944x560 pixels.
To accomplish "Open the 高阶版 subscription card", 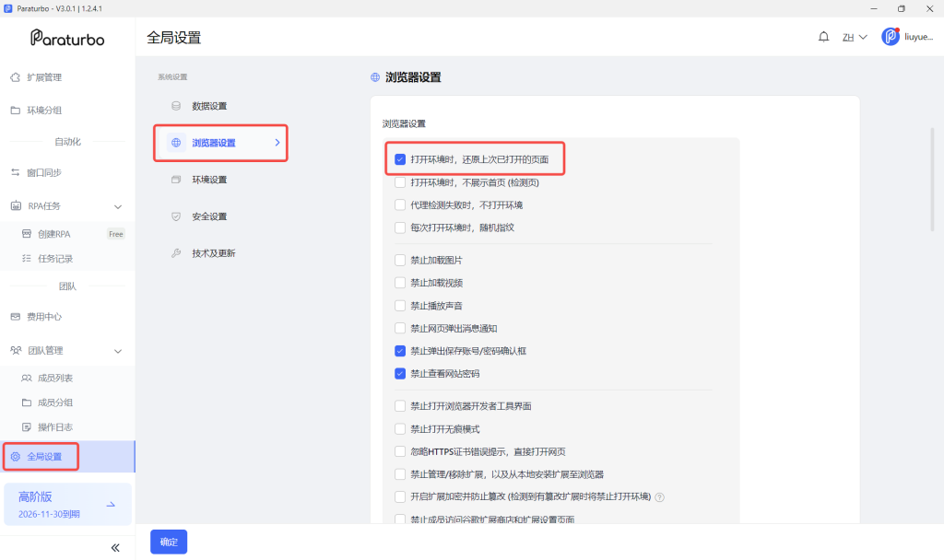I will pos(67,505).
